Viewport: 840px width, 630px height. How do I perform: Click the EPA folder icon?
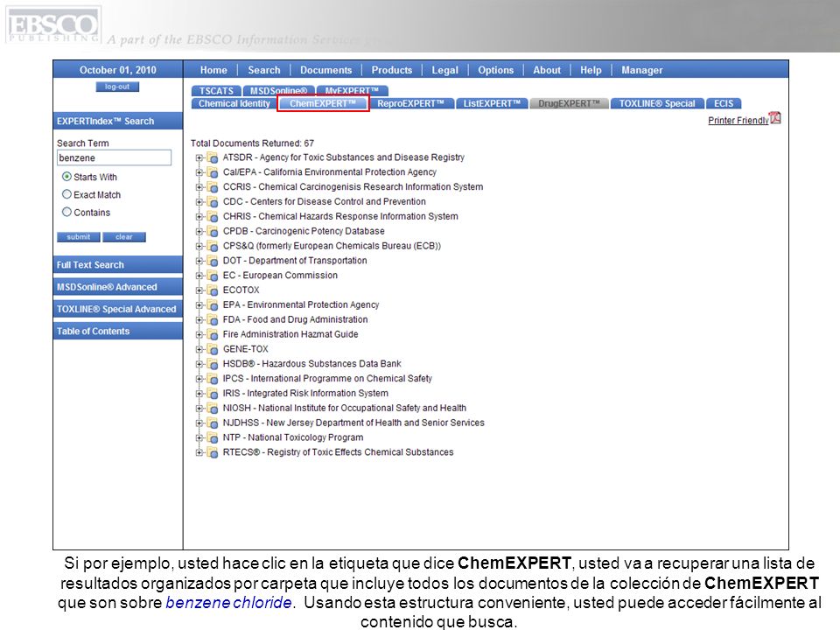[x=213, y=305]
